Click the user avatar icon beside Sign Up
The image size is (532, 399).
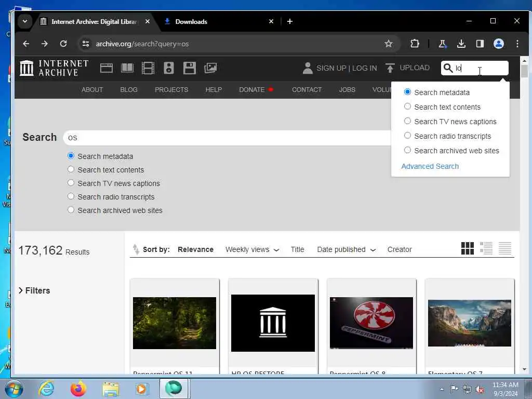pos(308,68)
